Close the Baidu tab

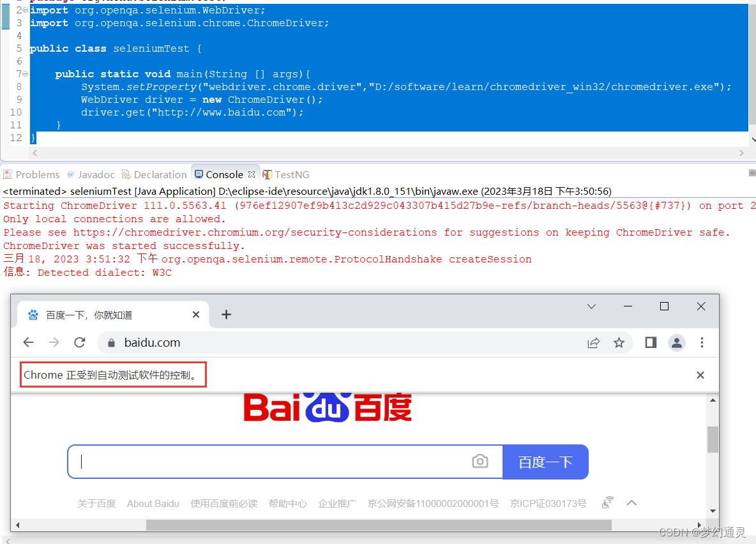(196, 314)
